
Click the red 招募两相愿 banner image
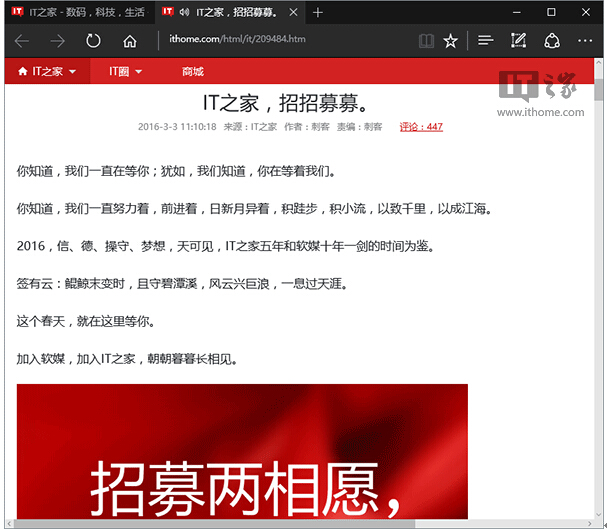[242, 450]
